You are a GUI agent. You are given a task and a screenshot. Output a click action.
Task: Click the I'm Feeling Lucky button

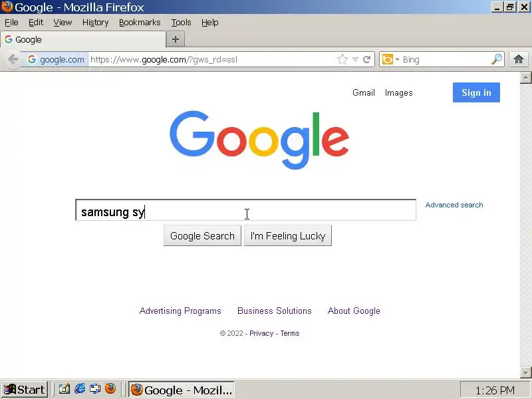tap(288, 235)
